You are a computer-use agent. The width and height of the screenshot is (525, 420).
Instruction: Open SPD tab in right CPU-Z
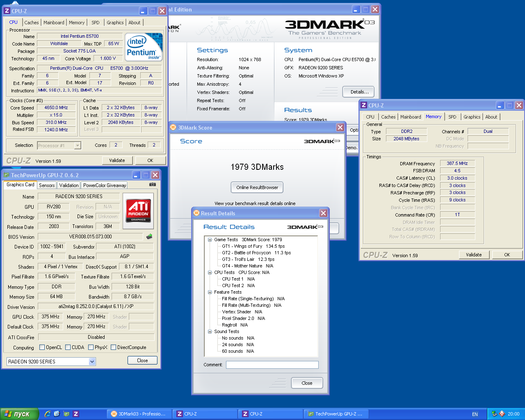tap(452, 117)
